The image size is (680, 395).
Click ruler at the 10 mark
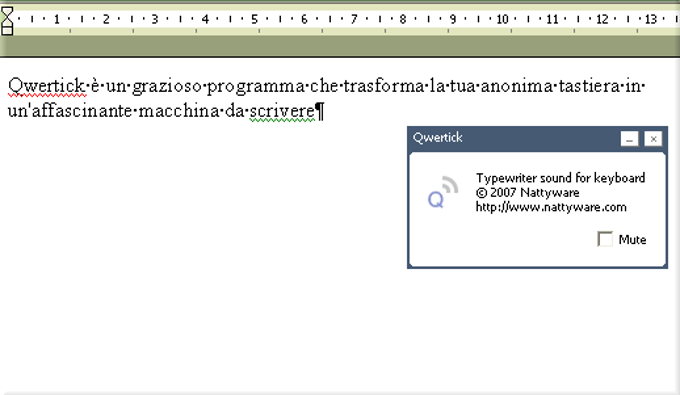pos(502,19)
